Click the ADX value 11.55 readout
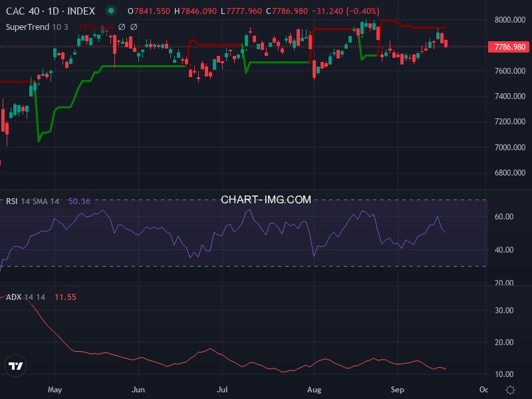This screenshot has width=532, height=399. (x=65, y=297)
